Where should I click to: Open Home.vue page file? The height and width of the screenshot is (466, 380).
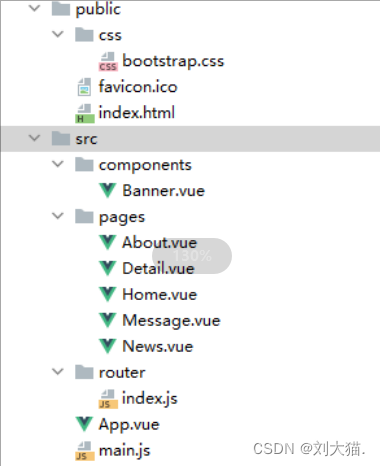[160, 294]
